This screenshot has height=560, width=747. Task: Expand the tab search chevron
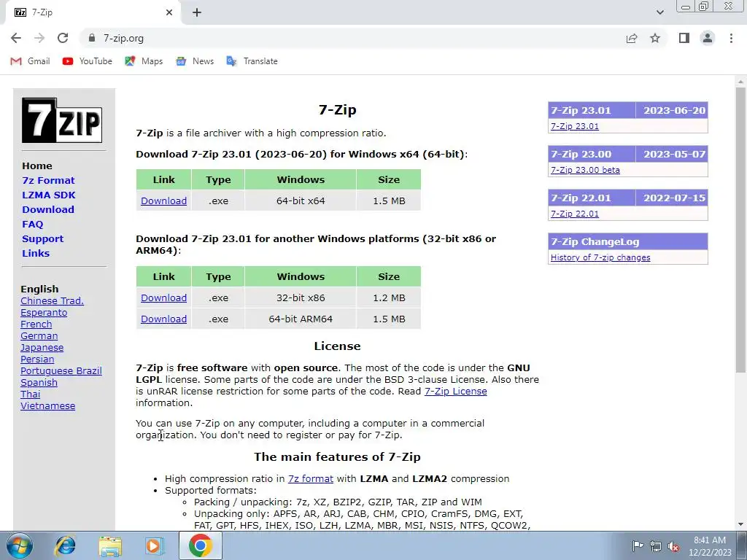[x=659, y=12]
